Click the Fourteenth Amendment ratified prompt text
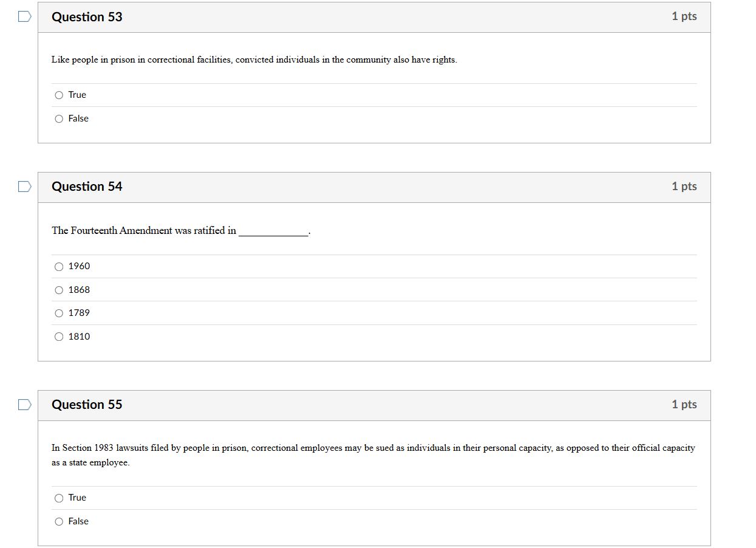 [181, 231]
